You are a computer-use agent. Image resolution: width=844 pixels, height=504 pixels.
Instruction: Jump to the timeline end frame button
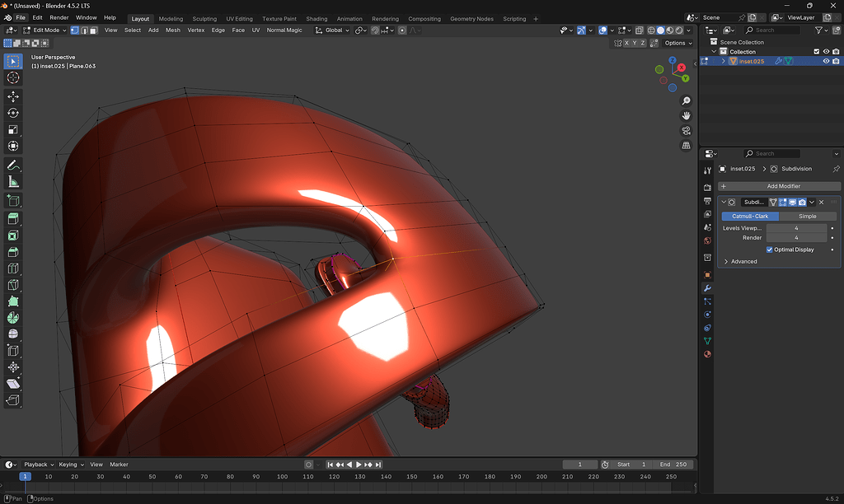point(377,464)
